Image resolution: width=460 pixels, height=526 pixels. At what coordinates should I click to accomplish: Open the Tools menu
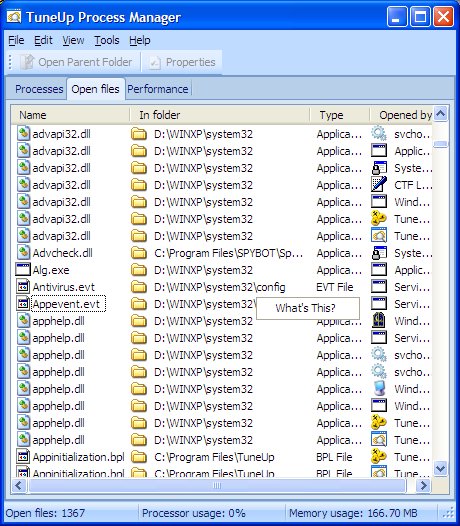pyautogui.click(x=107, y=40)
